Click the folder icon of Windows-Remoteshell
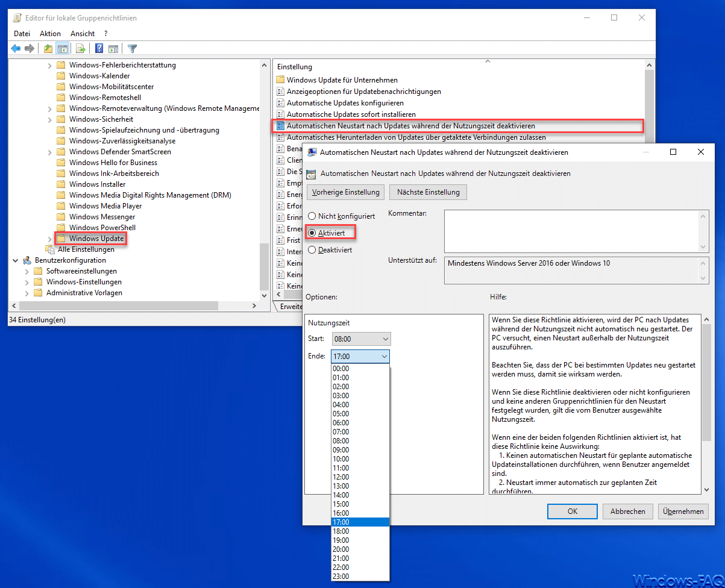725x588 pixels. click(x=60, y=98)
